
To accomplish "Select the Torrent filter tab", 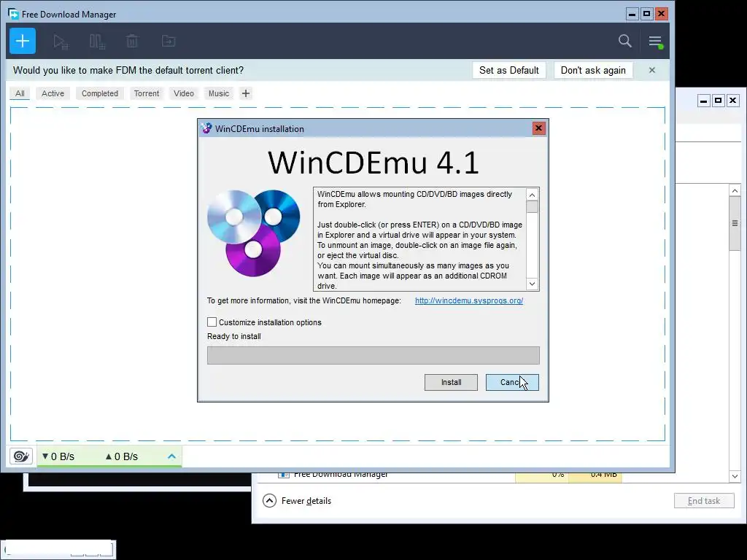I will (146, 93).
